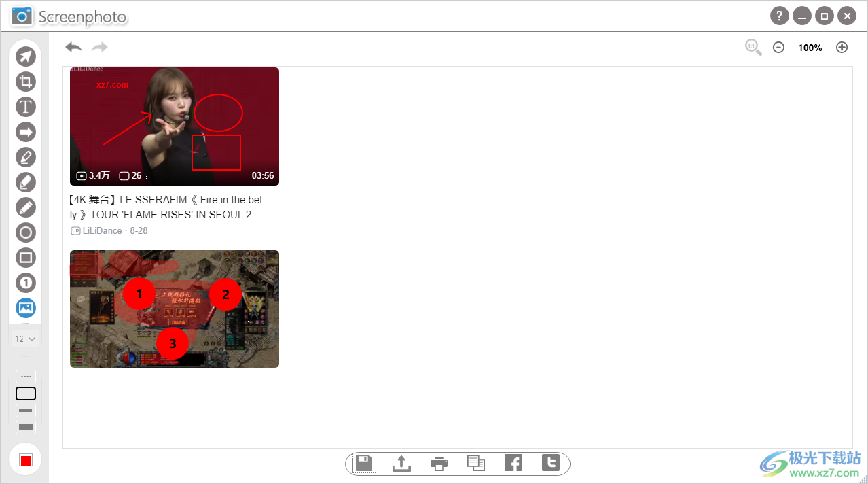868x484 pixels.
Task: Select the Ellipse shape tool
Action: (x=25, y=232)
